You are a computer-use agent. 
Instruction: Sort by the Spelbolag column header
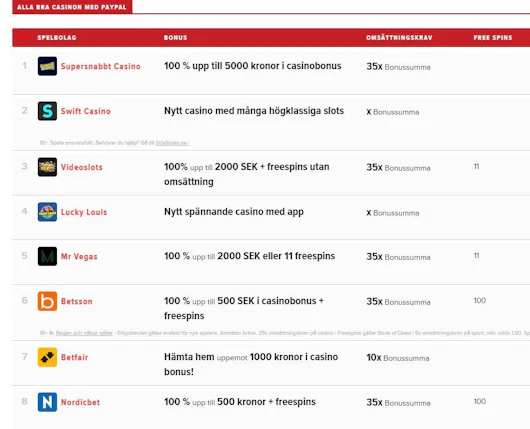[x=56, y=38]
